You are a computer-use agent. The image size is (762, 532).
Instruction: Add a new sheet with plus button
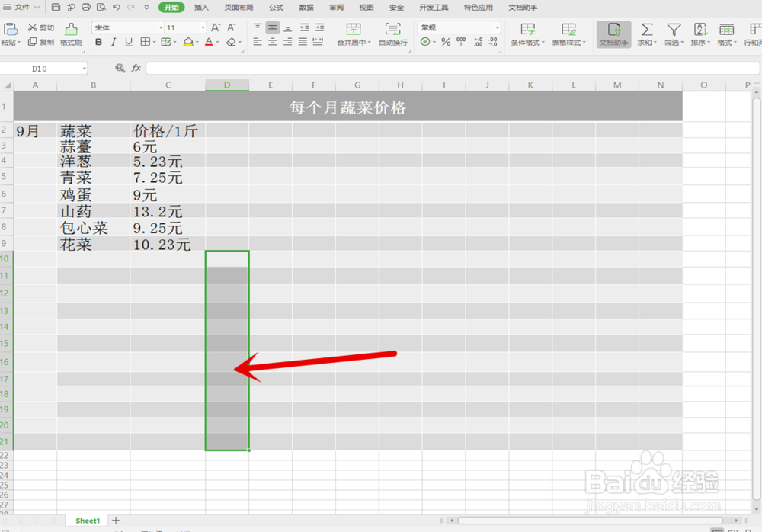(116, 521)
